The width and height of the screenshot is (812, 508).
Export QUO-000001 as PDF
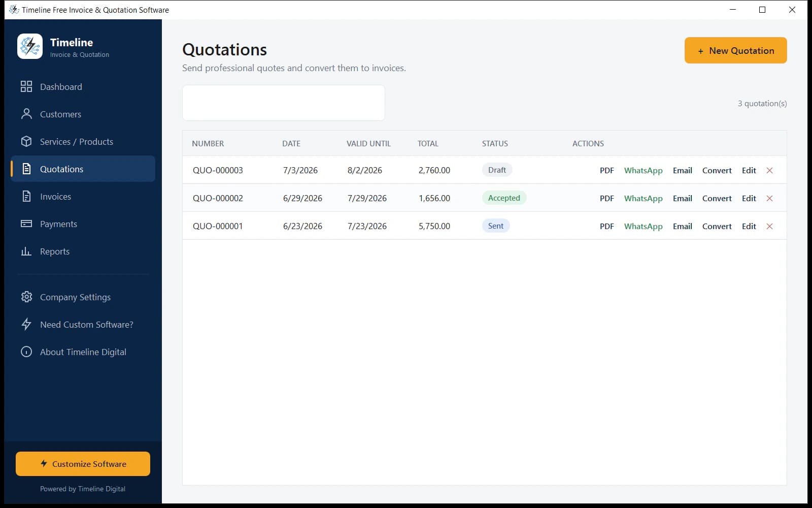[x=606, y=226]
